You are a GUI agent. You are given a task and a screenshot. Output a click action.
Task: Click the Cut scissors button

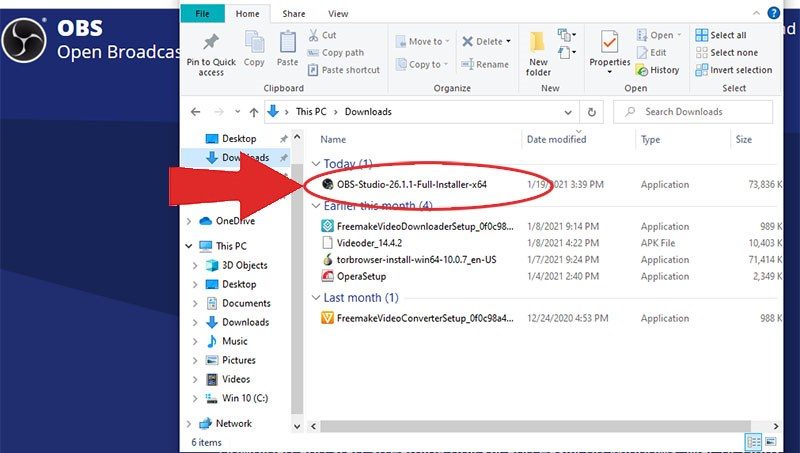click(x=322, y=35)
